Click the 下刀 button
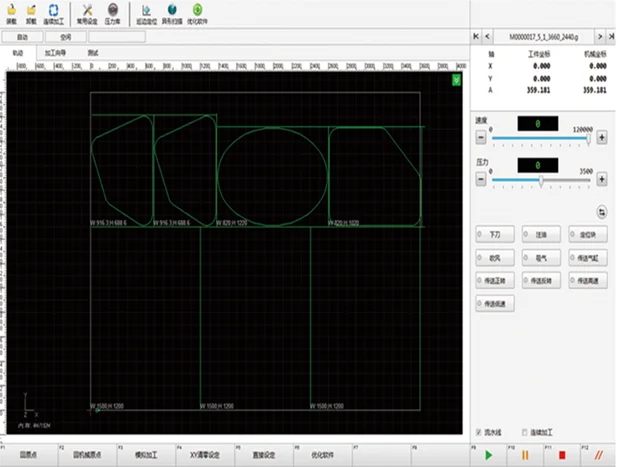The height and width of the screenshot is (467, 618). click(495, 233)
